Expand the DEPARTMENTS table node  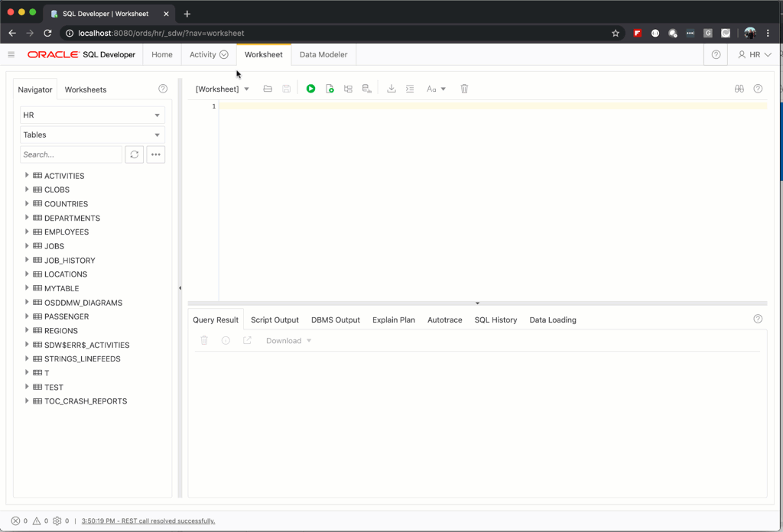[x=28, y=218]
